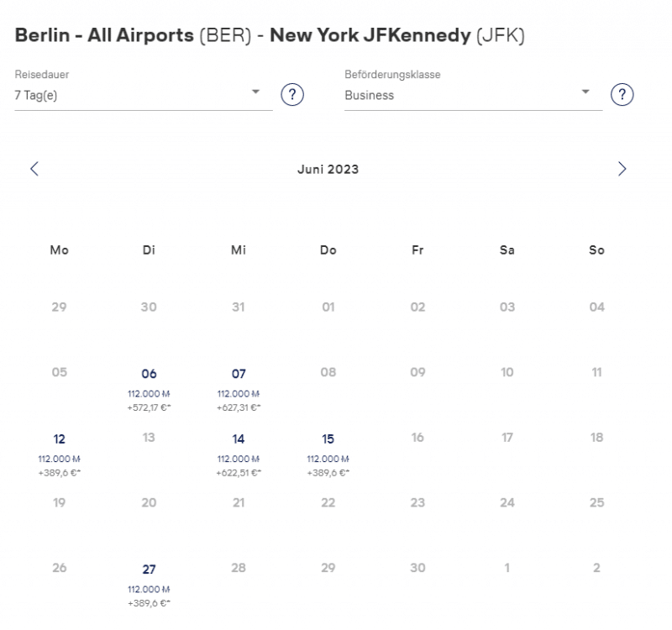Go to previous month arrow
The image size is (672, 630).
(34, 169)
